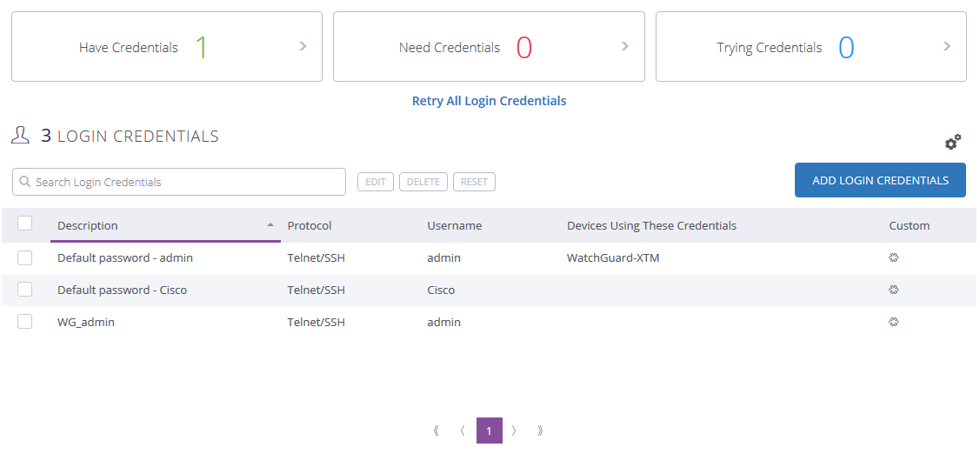Viewport: 980px width, 454px height.
Task: Expand the Have Credentials card chevron
Action: click(303, 47)
